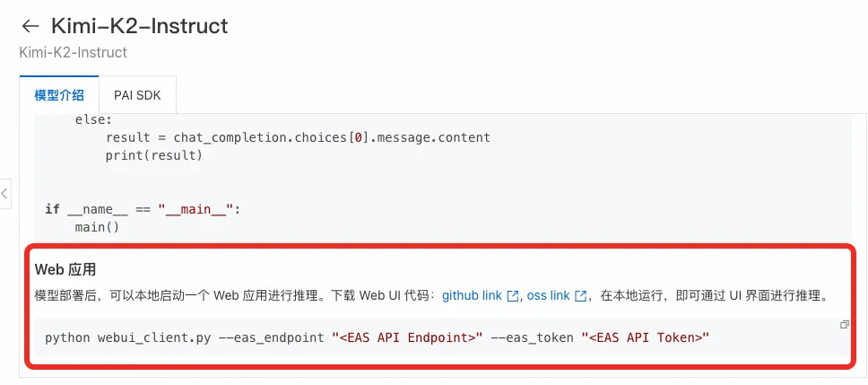Click external-link icon after oss link
Viewport: 868px width, 385px height.
[x=581, y=295]
